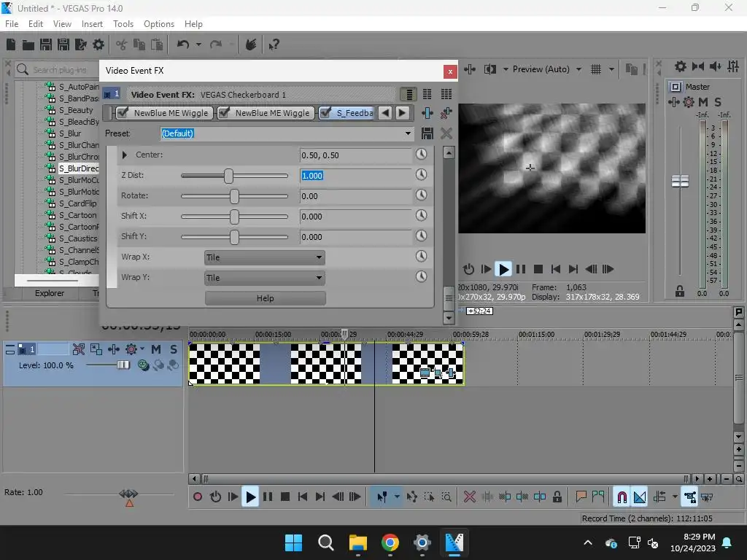747x560 pixels.
Task: Create a new project from toolbar
Action: click(11, 44)
